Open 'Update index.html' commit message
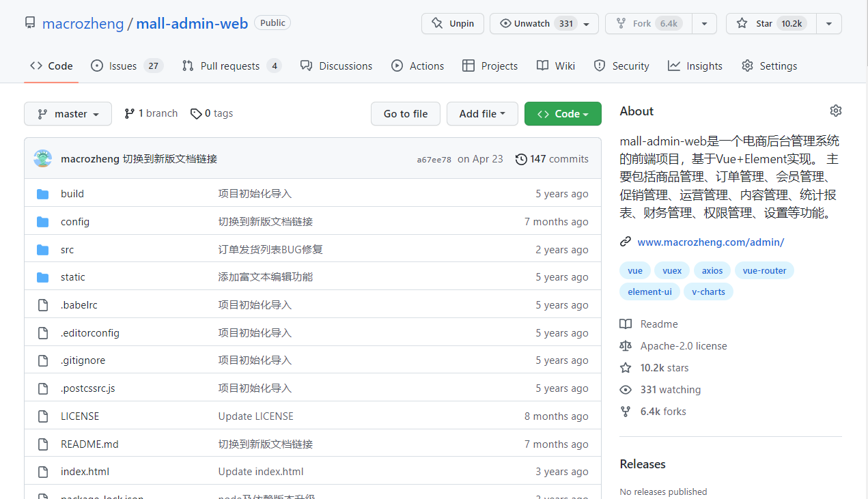Viewport: 868px width, 499px height. [261, 472]
